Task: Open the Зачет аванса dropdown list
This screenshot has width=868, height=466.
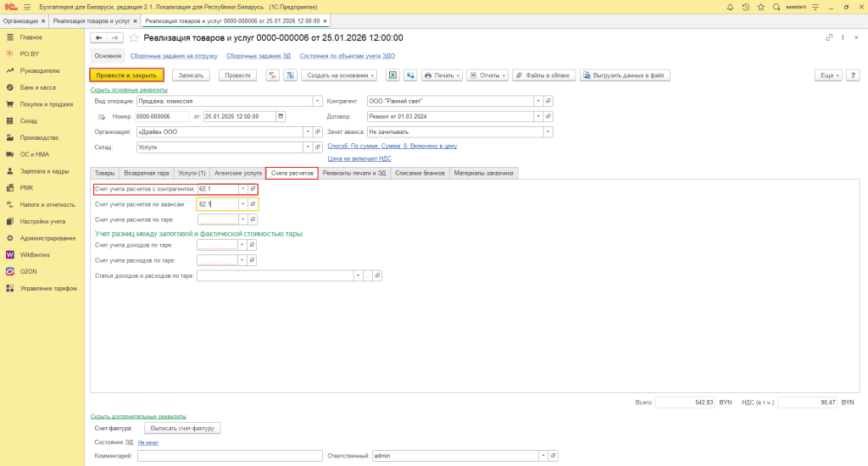Action: (x=548, y=132)
